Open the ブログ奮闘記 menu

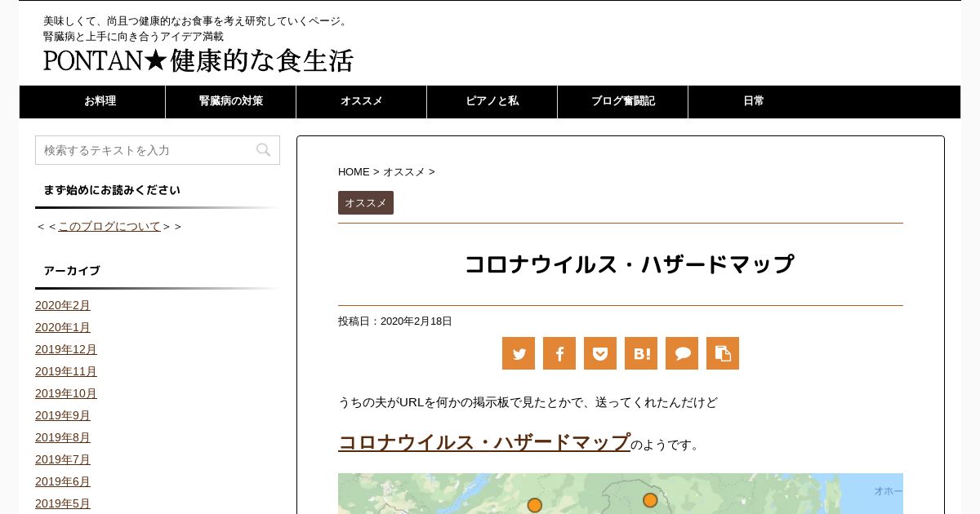(623, 101)
